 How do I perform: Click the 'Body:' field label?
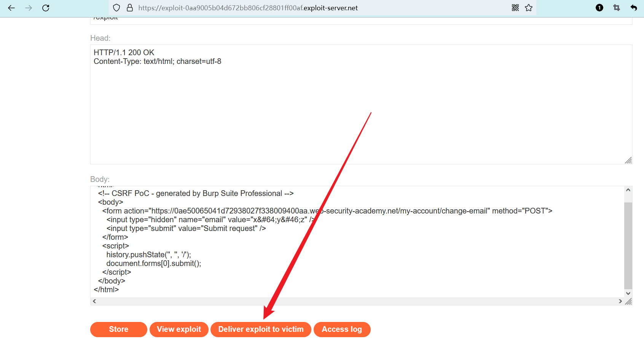click(100, 179)
